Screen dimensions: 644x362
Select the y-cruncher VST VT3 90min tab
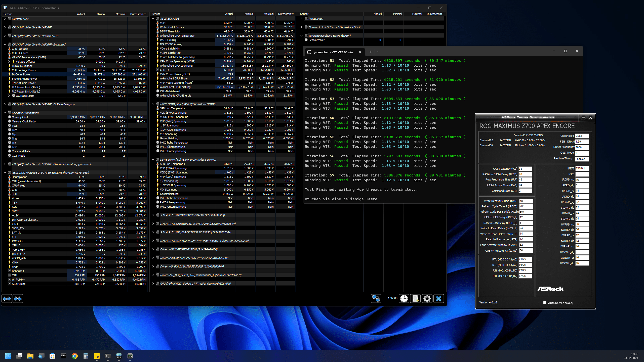[x=333, y=52]
